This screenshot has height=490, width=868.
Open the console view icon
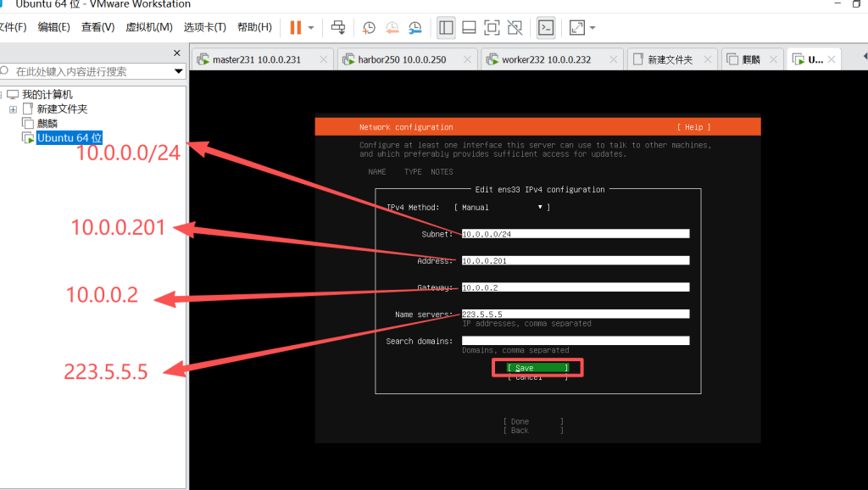point(547,27)
